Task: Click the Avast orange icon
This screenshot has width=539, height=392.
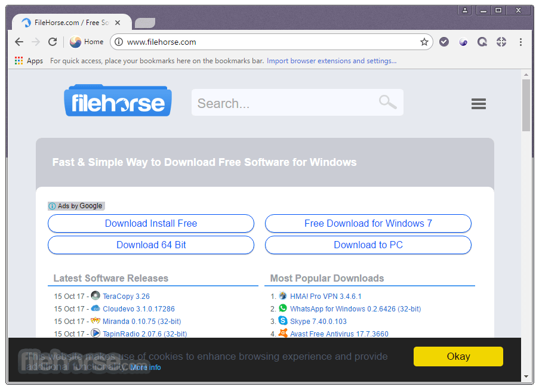Action: (x=282, y=333)
